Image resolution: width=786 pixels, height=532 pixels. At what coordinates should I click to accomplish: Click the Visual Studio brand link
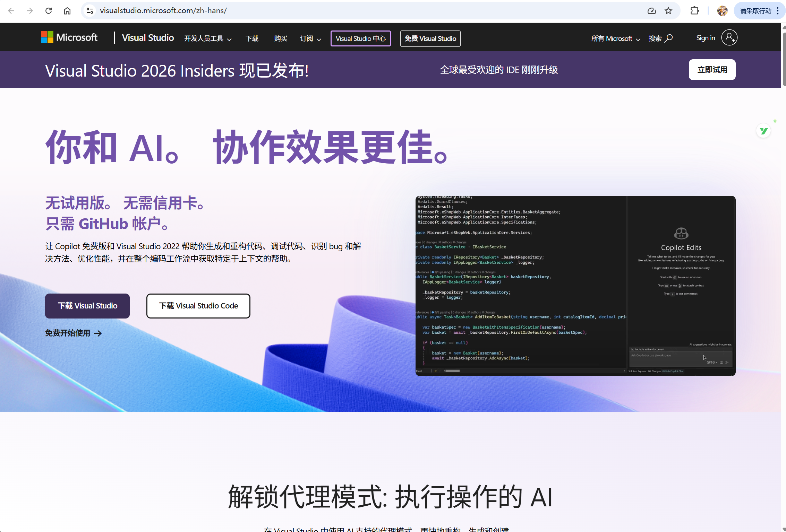pos(148,38)
